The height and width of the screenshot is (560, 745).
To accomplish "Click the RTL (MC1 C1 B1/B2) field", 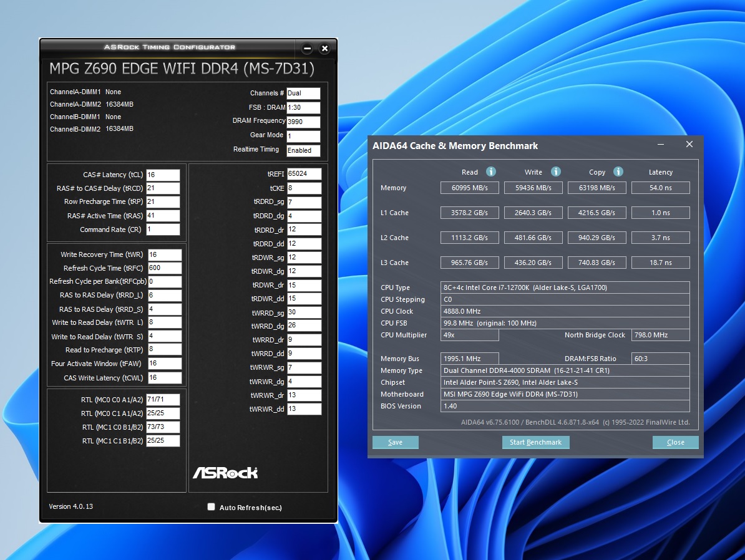I will 163,441.
